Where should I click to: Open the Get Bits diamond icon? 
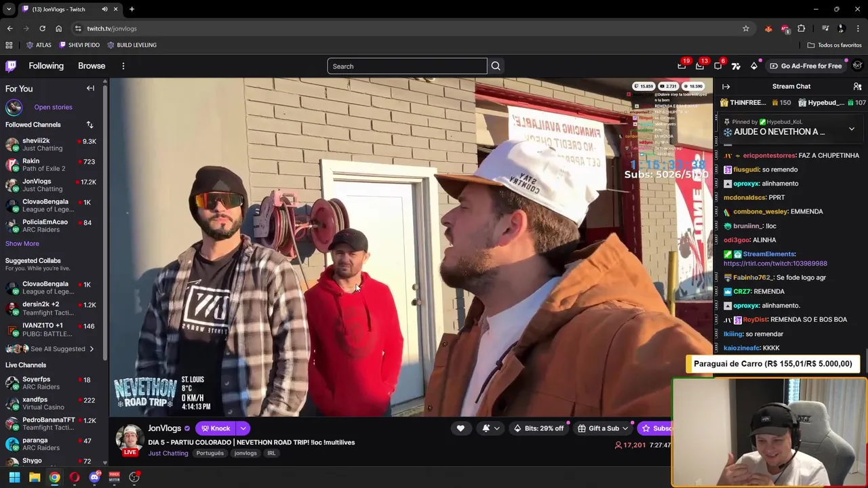coord(754,66)
